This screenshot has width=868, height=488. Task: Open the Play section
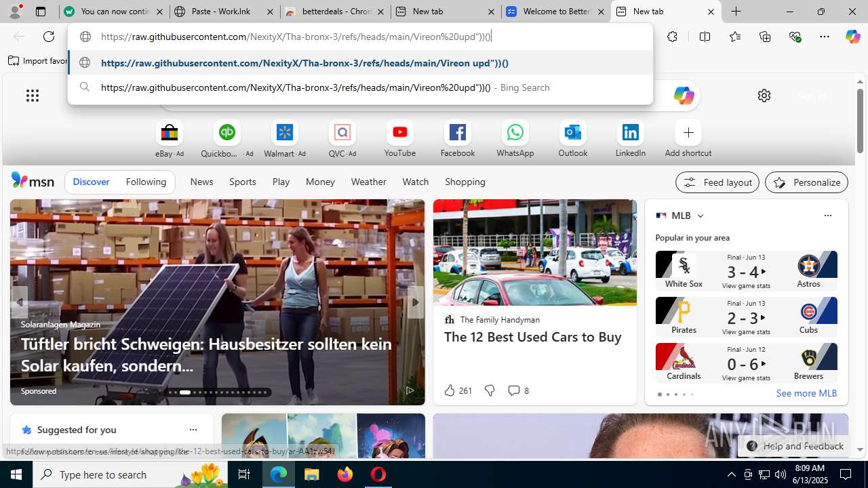coord(281,182)
